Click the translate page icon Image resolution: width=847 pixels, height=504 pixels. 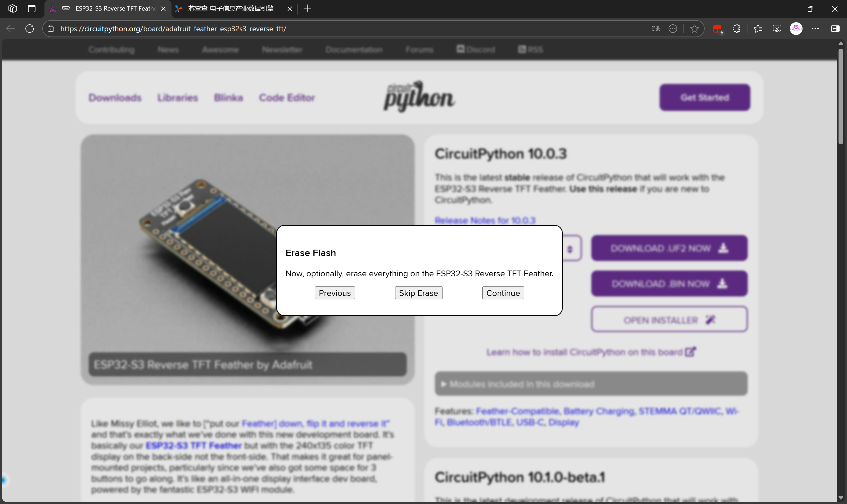(655, 29)
